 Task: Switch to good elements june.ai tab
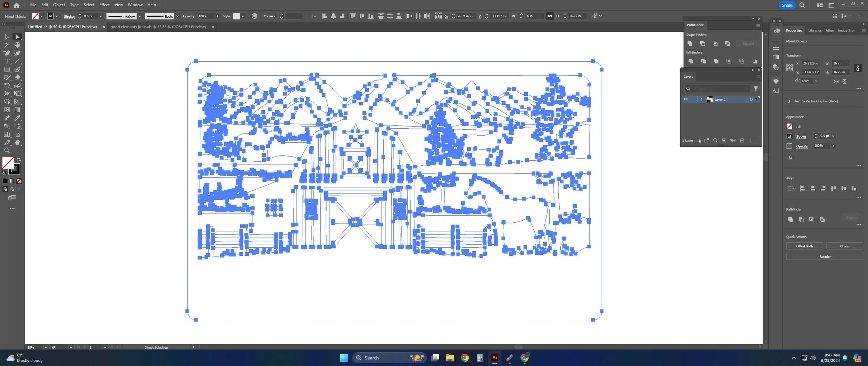point(158,27)
